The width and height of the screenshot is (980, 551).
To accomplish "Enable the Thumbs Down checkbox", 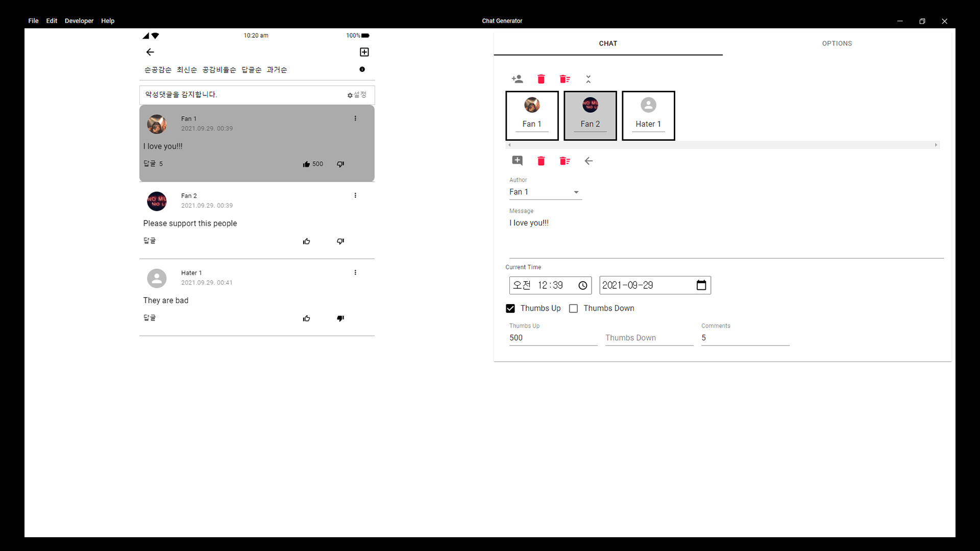I will 573,308.
